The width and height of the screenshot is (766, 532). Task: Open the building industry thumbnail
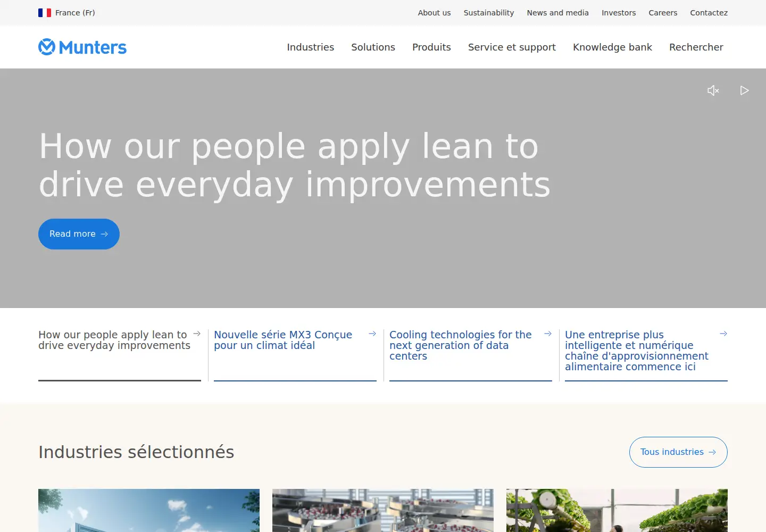coord(149,510)
